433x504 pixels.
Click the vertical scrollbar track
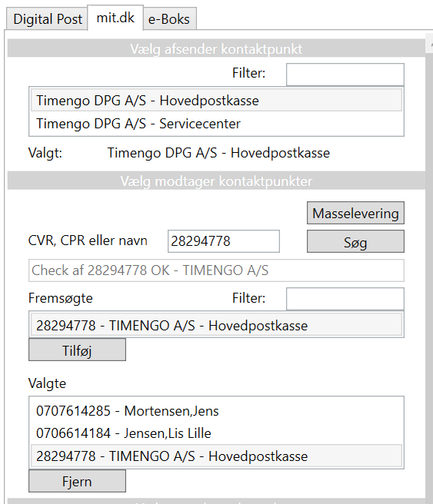pyautogui.click(x=429, y=277)
